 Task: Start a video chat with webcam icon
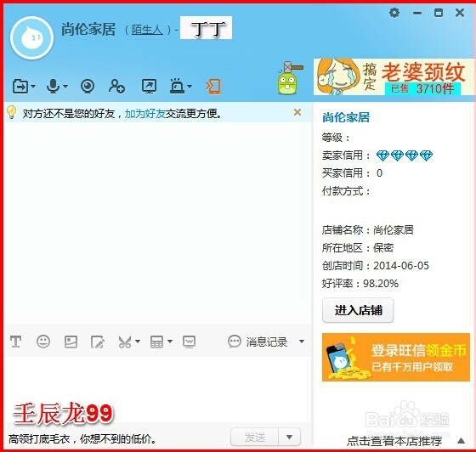88,87
